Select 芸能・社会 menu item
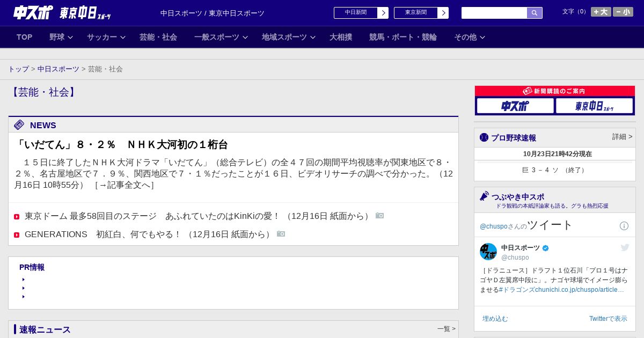Image resolution: width=644 pixels, height=338 pixels. [158, 37]
